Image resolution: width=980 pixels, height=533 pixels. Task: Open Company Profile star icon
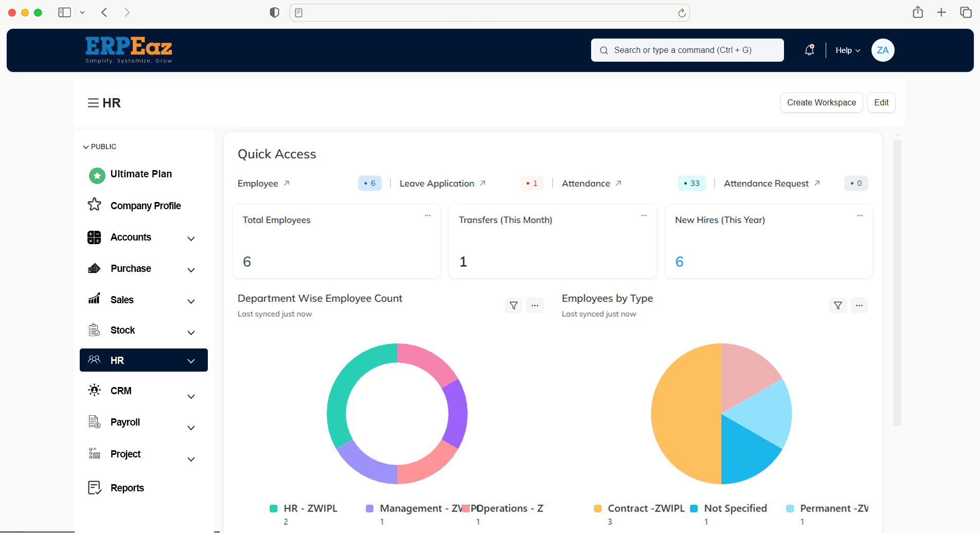[95, 205]
